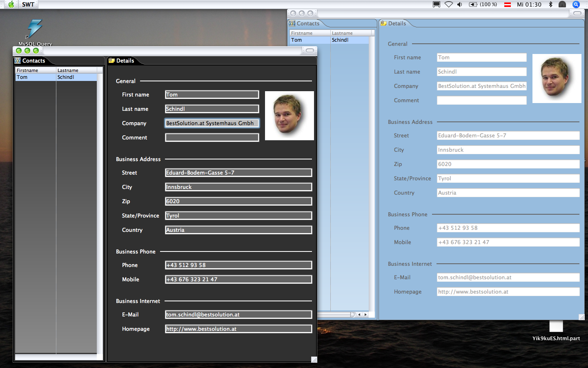The image size is (588, 368).
Task: Click the Contacts tab icon in blue window
Action: pyautogui.click(x=292, y=23)
